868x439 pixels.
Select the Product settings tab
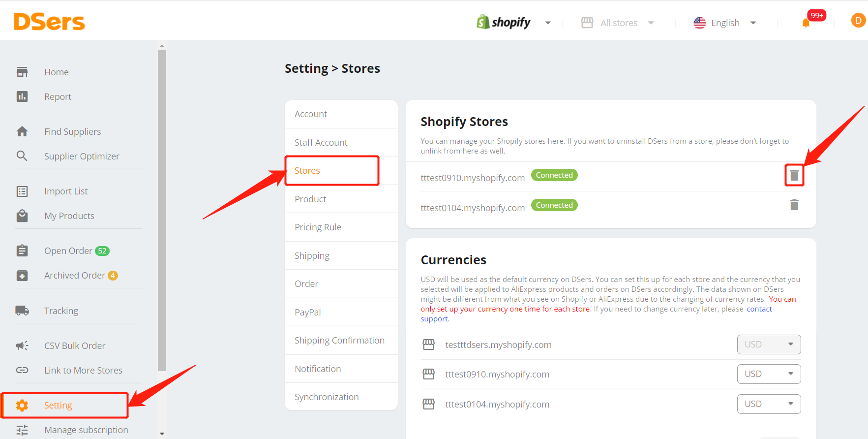coord(341,199)
